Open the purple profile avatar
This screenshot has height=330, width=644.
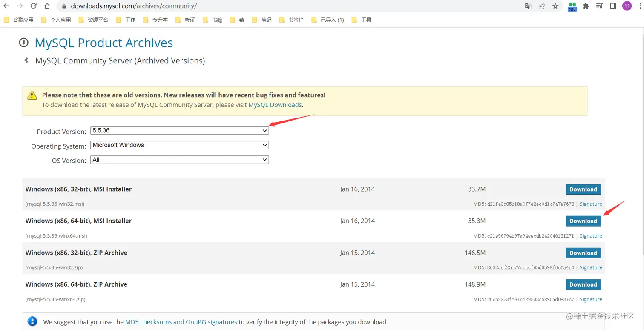pos(627,6)
